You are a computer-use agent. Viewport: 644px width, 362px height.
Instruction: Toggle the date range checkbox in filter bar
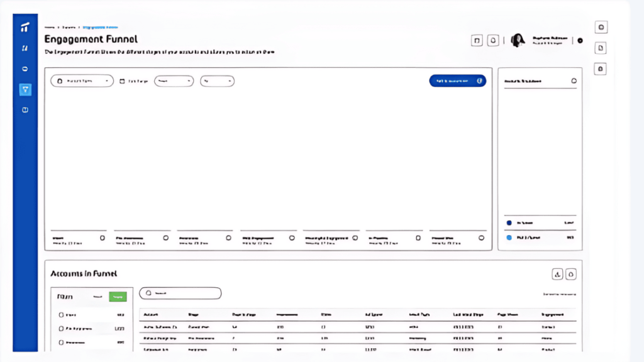123,81
